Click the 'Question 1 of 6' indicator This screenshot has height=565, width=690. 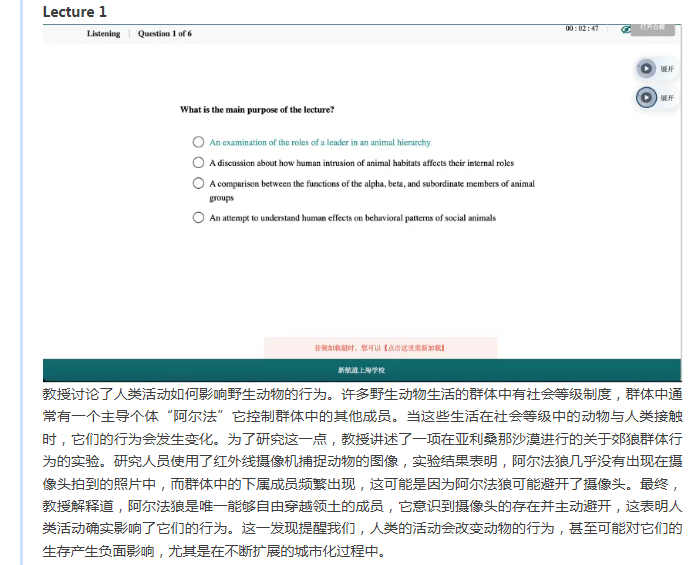[165, 34]
